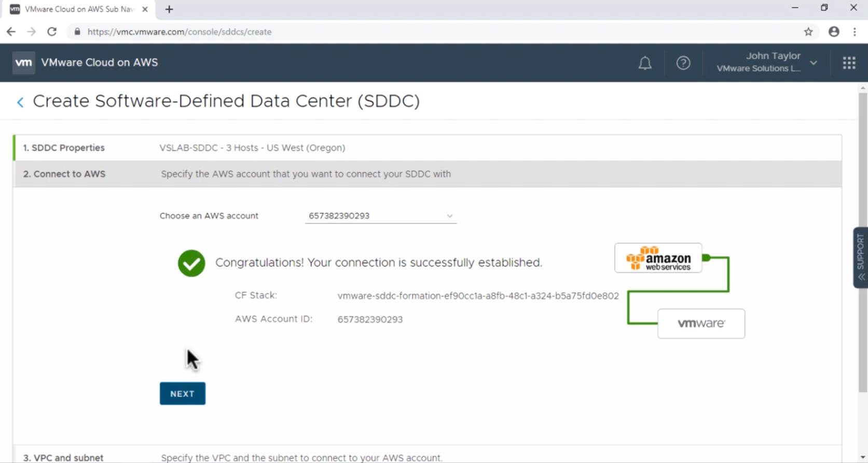Screen dimensions: 868x463
Task: Click the AWS Account ID value 657382390293
Action: click(370, 319)
